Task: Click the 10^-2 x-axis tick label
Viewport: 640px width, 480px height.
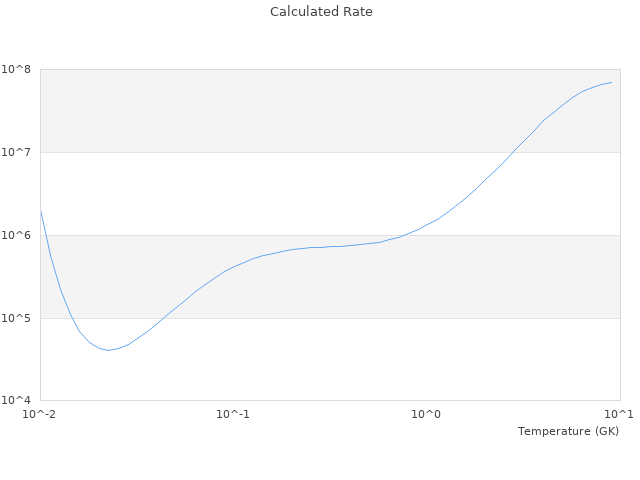Action: click(x=40, y=414)
